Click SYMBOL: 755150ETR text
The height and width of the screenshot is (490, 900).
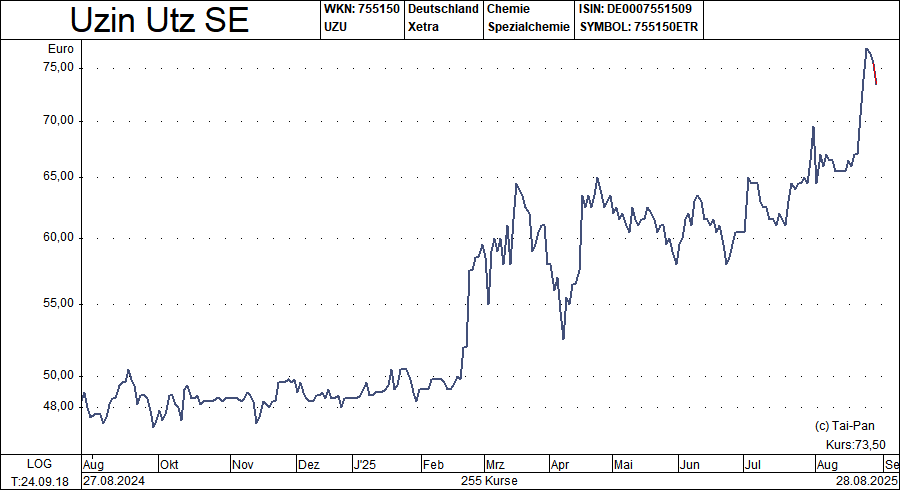pos(639,27)
